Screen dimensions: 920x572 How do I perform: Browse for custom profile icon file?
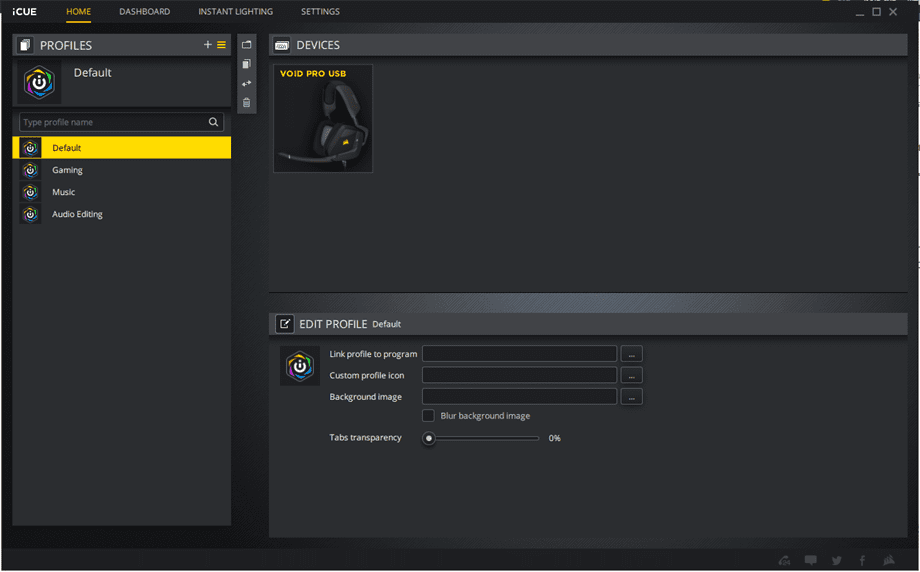coord(631,375)
